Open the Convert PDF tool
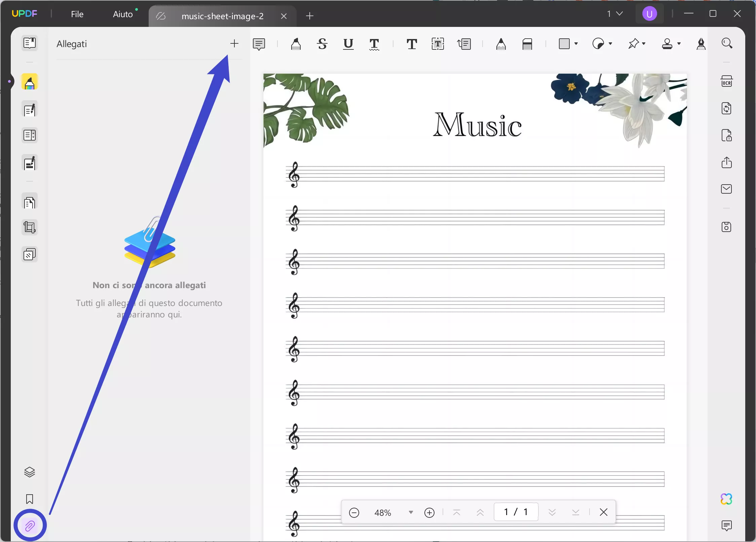756x542 pixels. coord(727,108)
